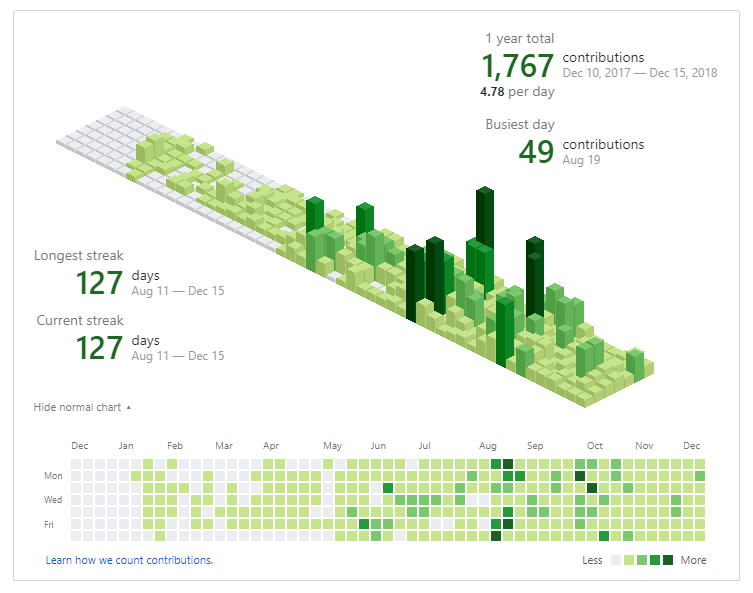Click the tallest dark 3D bar in isometric chart

[x=485, y=216]
